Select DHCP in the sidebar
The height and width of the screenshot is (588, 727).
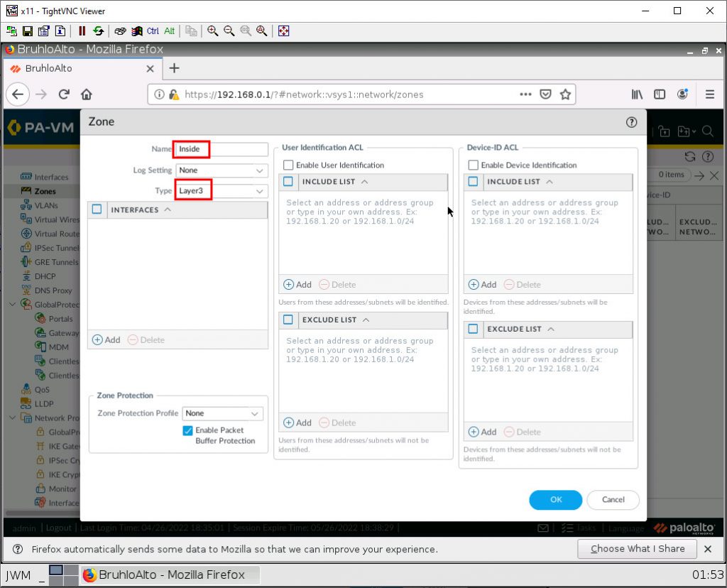pos(45,276)
